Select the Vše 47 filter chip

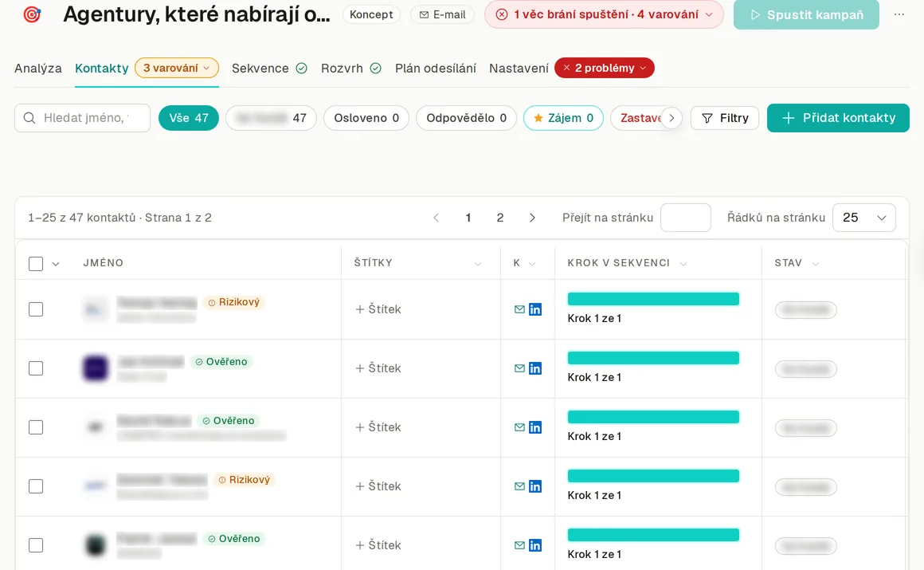click(189, 118)
